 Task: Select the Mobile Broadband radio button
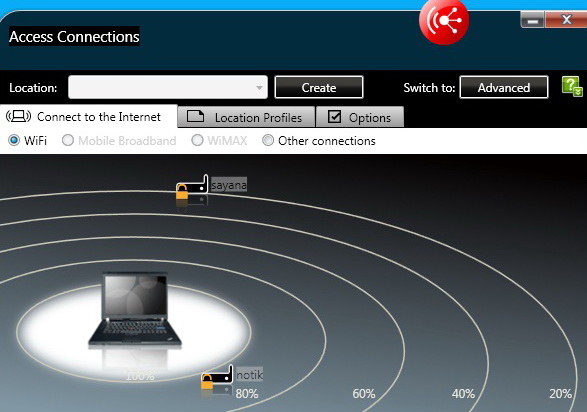pos(68,140)
